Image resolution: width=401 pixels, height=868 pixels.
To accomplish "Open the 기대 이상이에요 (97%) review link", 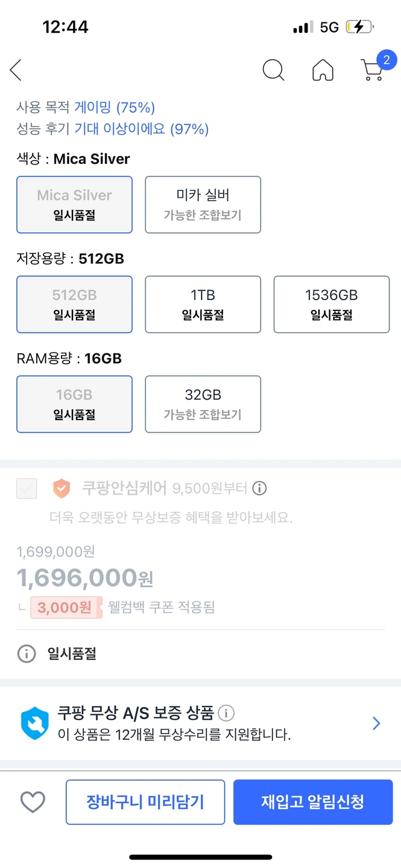I will point(141,129).
